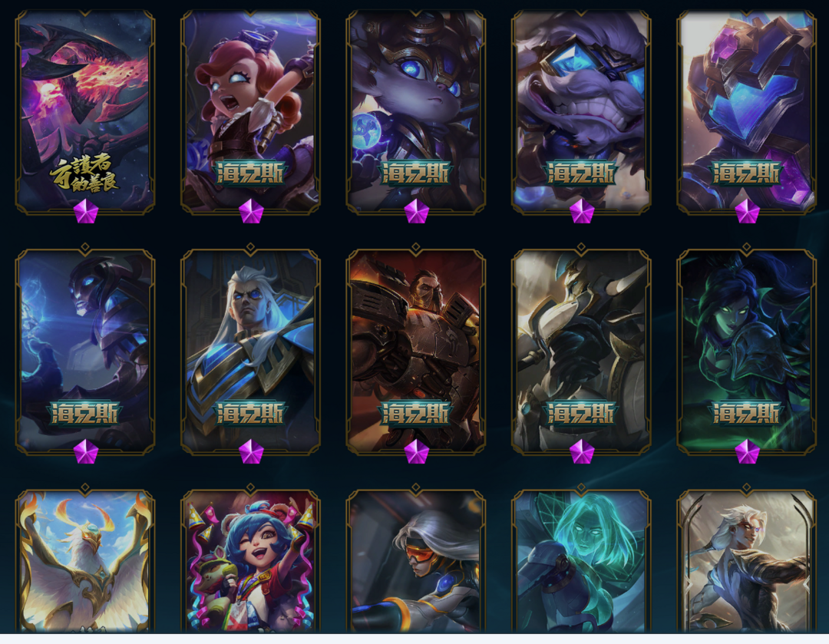Open the white phoenix bird skin card

pyautogui.click(x=85, y=560)
